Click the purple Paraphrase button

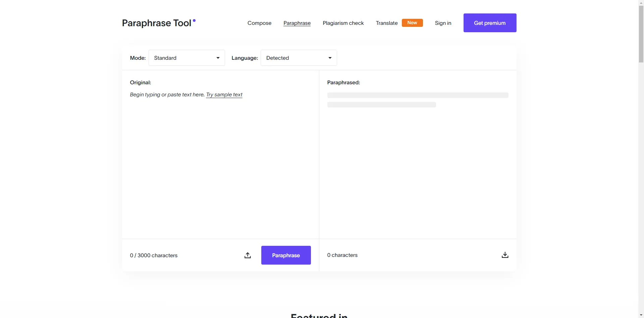tap(286, 255)
